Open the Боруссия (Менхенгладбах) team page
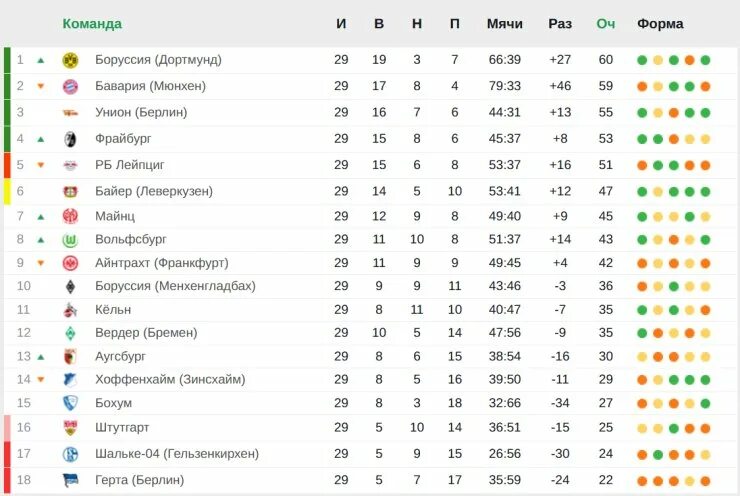 [x=175, y=286]
